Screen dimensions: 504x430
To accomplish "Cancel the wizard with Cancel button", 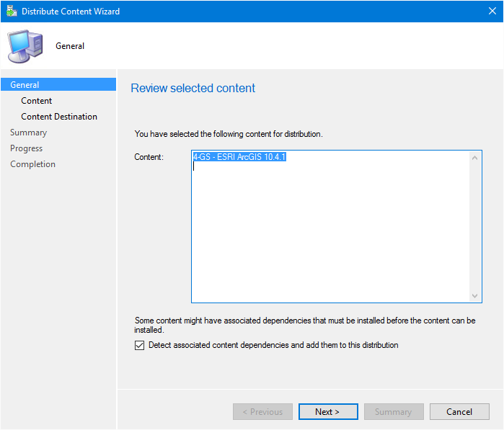I will pos(459,412).
